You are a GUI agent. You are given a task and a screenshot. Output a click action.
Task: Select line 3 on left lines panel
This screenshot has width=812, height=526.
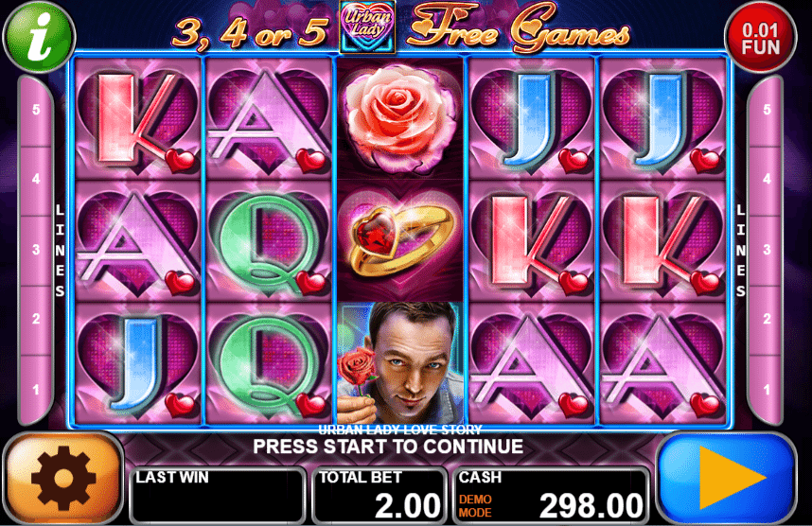click(36, 250)
